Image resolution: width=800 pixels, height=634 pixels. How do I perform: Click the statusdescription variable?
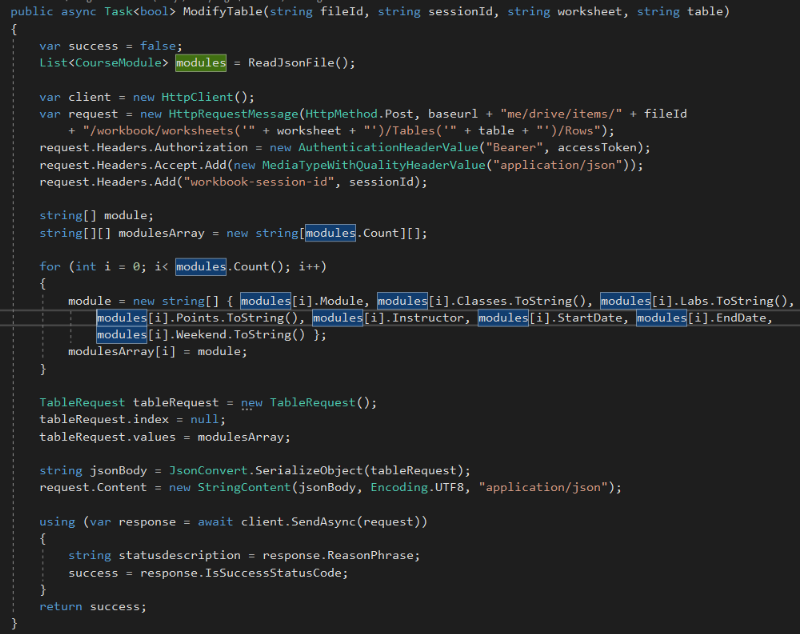point(179,555)
